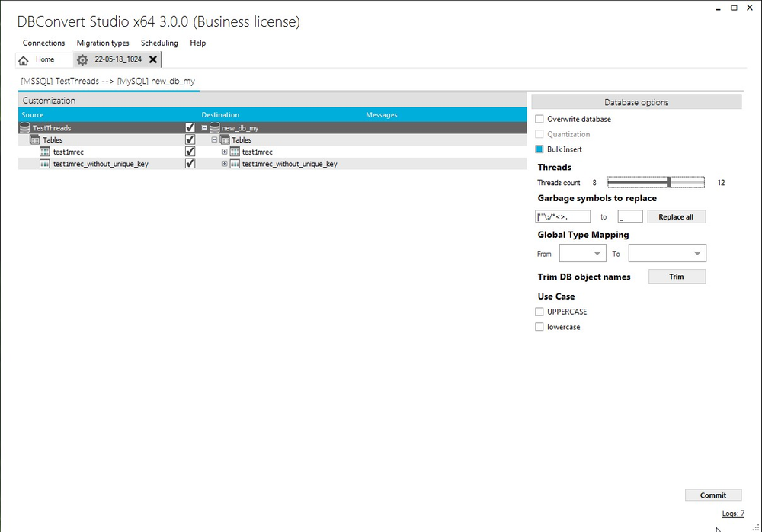The width and height of the screenshot is (762, 532).
Task: Uncheck the test1mrec source checkbox
Action: (x=190, y=151)
